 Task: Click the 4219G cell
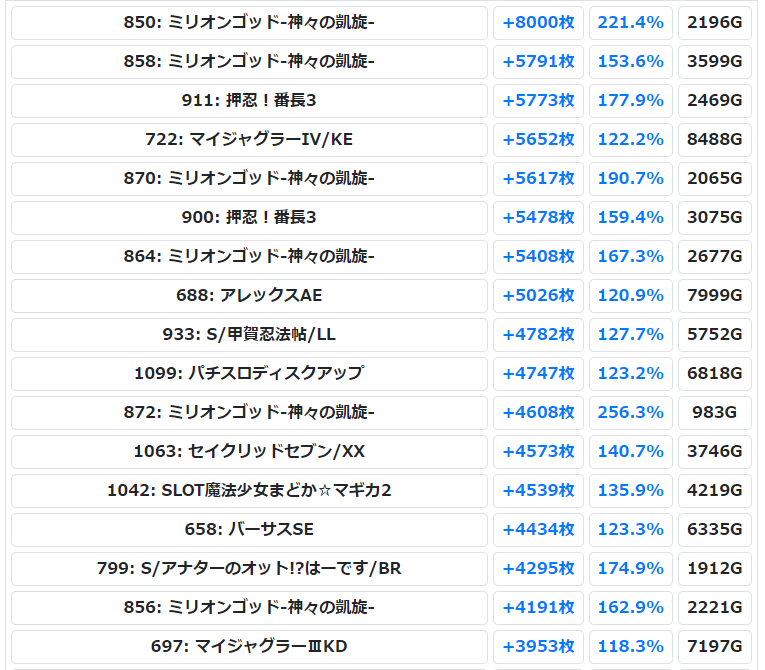[x=715, y=491]
